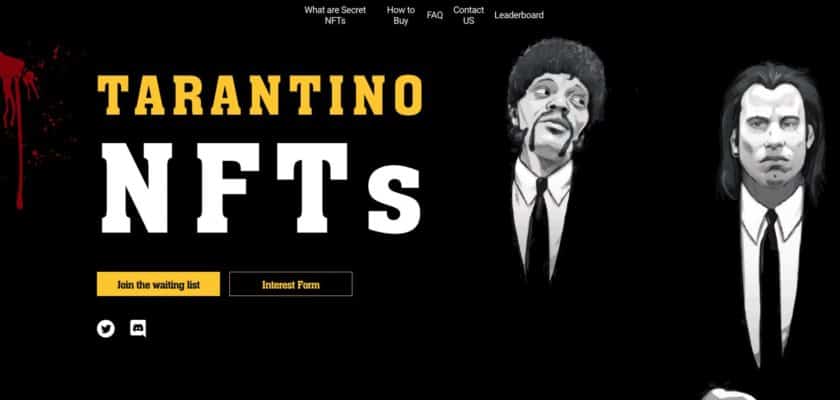Select the long-haired character's face illustration
Image resolution: width=840 pixels, height=400 pixels.
pyautogui.click(x=771, y=139)
